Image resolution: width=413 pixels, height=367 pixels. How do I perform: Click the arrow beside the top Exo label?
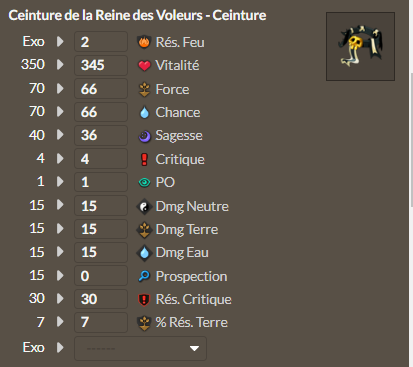pyautogui.click(x=60, y=41)
